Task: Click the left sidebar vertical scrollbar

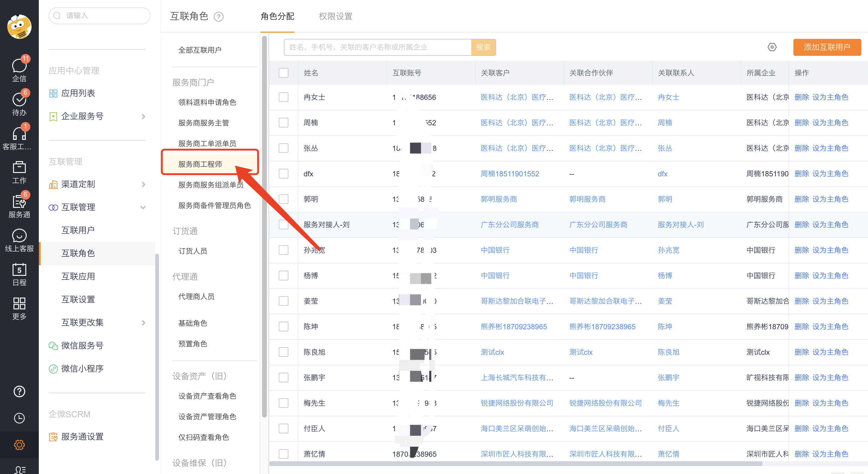Action: 157,357
